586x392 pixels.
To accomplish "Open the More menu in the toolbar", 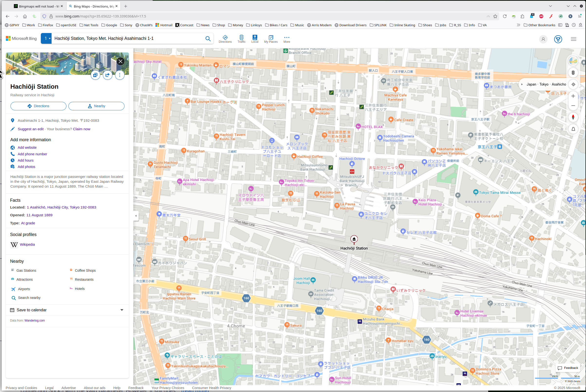I will tap(287, 39).
